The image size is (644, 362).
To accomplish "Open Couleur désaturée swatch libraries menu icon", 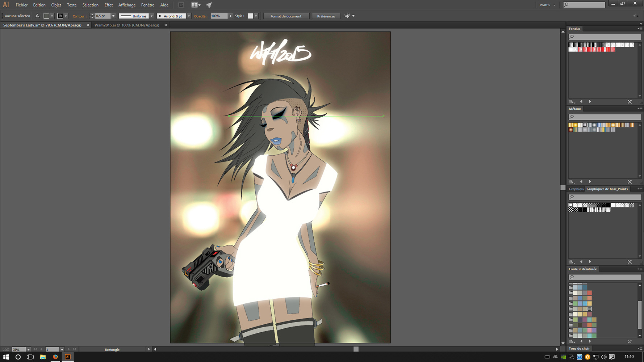I will pos(572,341).
